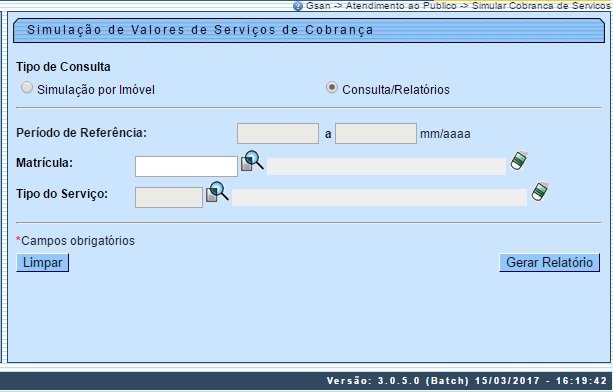Click the Tipo do Serviço description field

[x=379, y=197]
